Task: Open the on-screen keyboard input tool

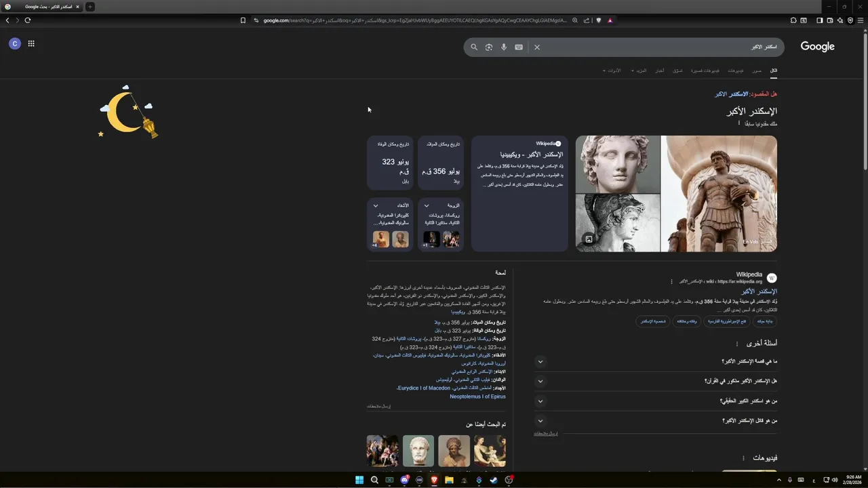Action: pos(519,47)
